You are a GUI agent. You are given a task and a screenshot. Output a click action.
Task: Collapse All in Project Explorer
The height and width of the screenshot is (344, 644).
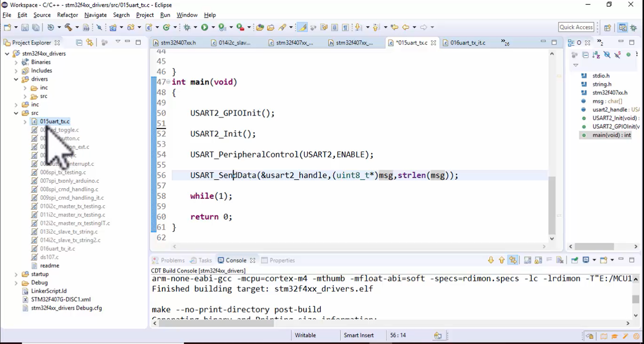[79, 42]
